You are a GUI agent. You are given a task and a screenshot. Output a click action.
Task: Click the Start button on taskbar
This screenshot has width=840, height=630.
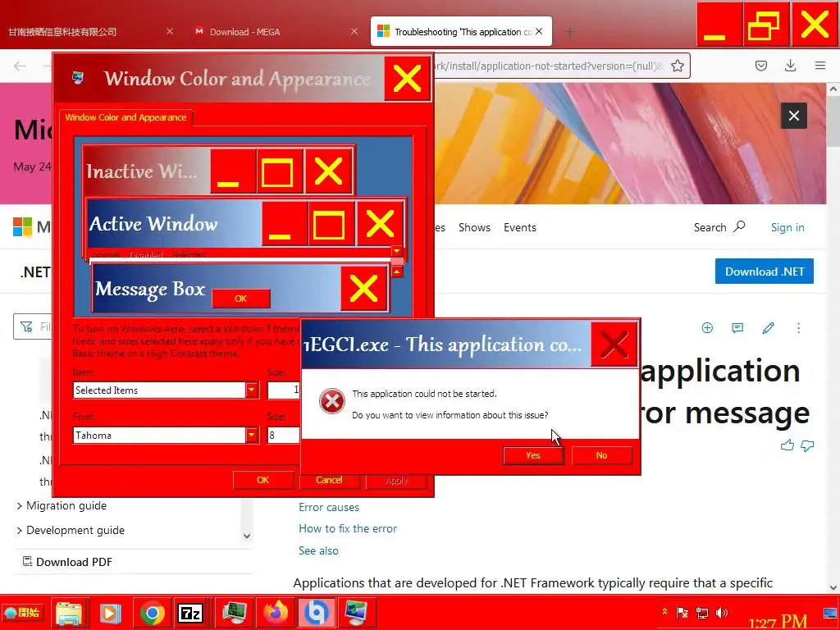pyautogui.click(x=22, y=612)
